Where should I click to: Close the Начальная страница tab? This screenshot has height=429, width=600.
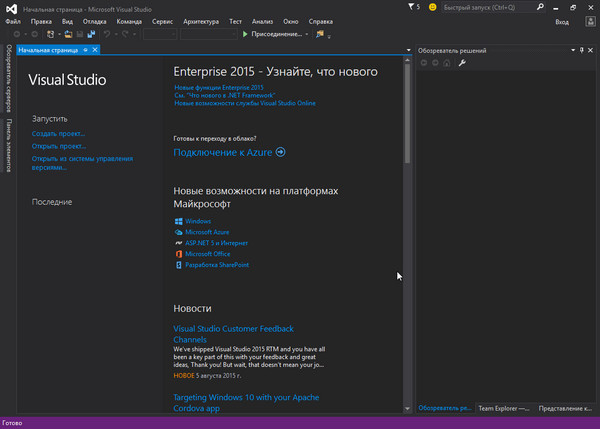96,49
